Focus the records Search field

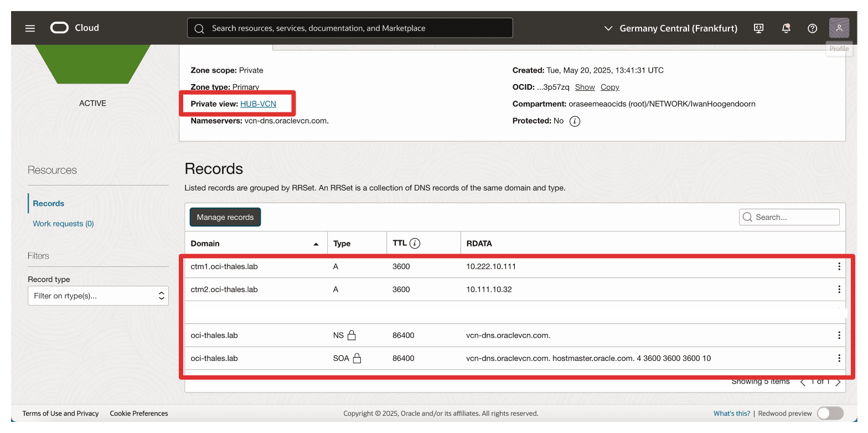tap(789, 217)
